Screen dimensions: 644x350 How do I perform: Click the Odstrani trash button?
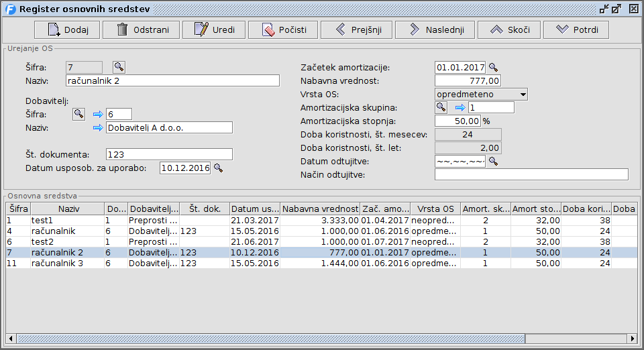click(x=141, y=30)
